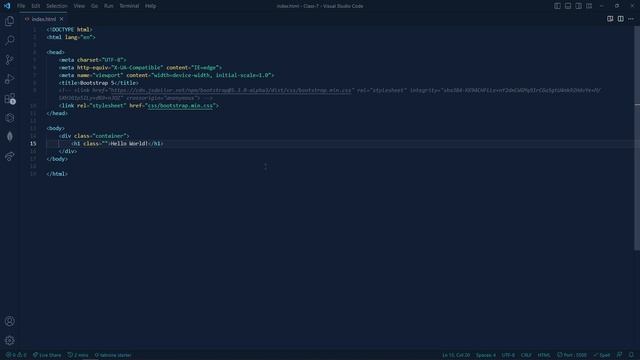The width and height of the screenshot is (640, 360).
Task: Open the Extensions view
Action: (9, 98)
